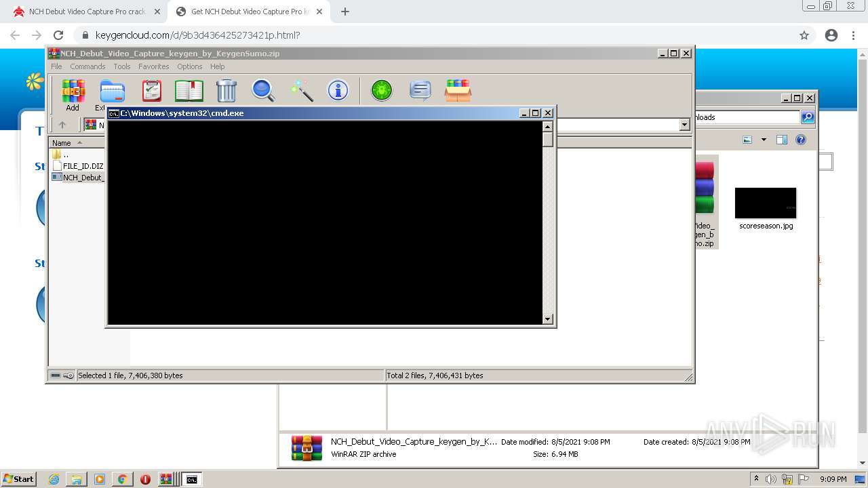Viewport: 868px width, 488px height.
Task: Click cmd window scrollbar down arrow
Action: tap(548, 319)
